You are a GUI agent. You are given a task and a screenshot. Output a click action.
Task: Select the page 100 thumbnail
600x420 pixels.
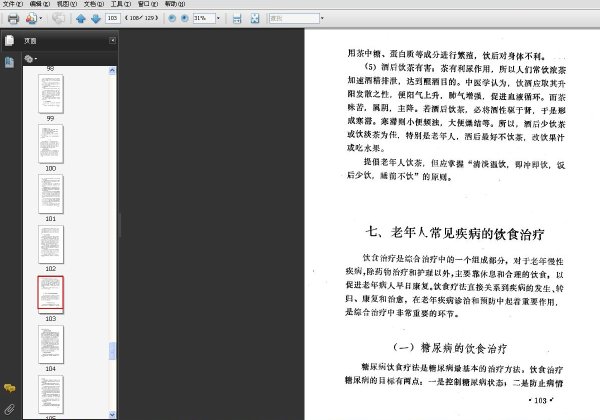click(51, 144)
